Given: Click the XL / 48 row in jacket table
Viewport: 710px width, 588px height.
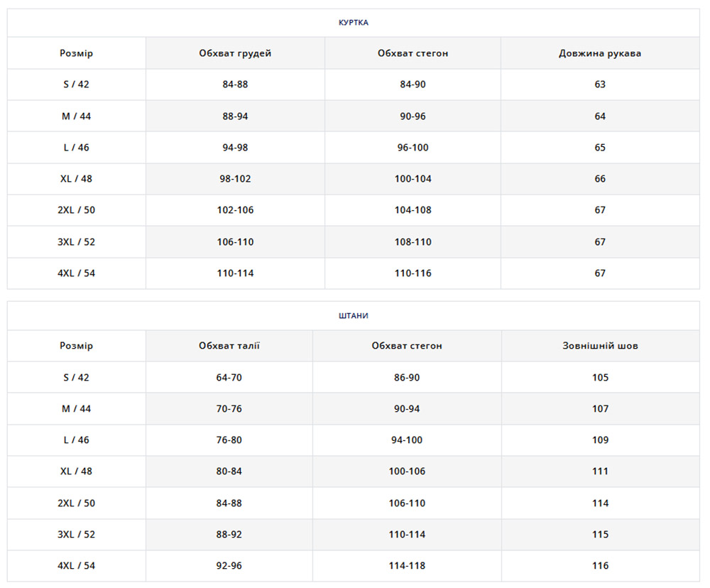Looking at the screenshot, I should (x=76, y=179).
